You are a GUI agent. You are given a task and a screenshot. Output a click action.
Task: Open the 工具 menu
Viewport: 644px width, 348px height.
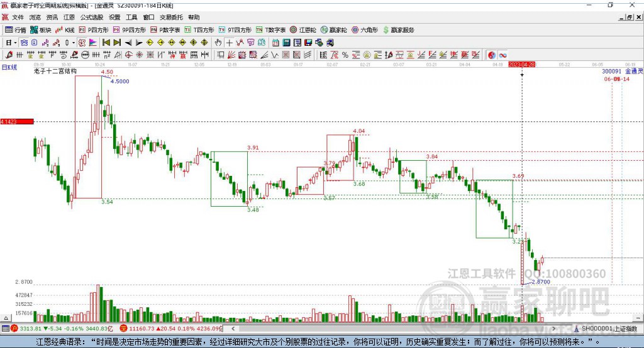[x=131, y=17]
